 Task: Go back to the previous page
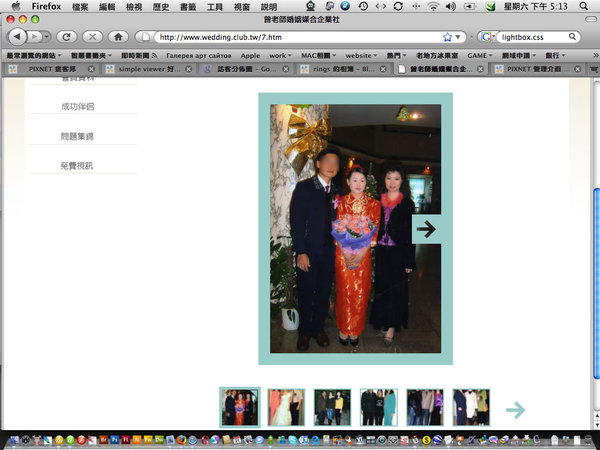click(17, 37)
